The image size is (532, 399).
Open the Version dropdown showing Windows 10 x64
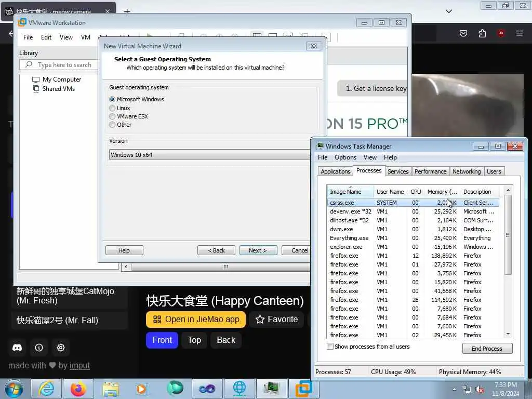(x=209, y=155)
